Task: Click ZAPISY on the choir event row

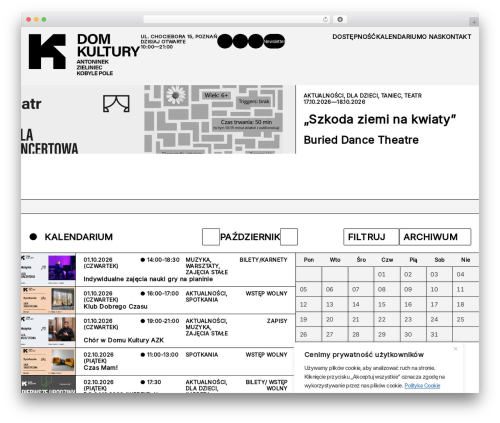Action: pyautogui.click(x=277, y=321)
